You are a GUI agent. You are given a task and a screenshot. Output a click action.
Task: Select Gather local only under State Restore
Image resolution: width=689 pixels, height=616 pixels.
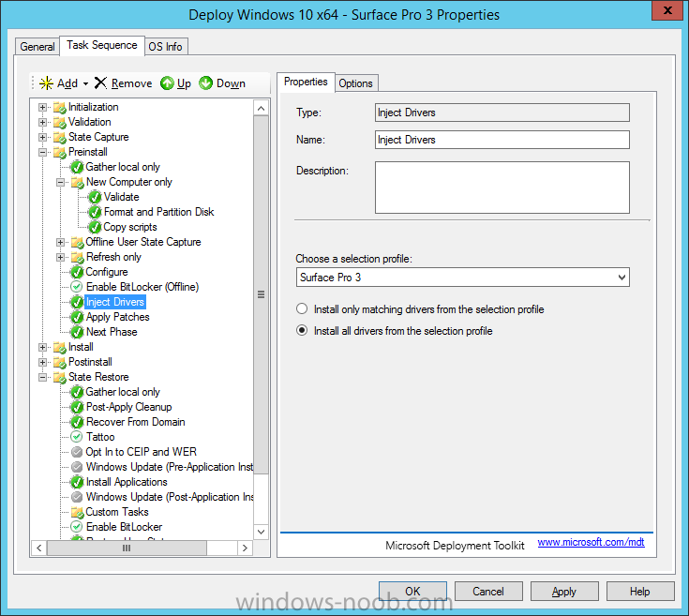(x=123, y=392)
